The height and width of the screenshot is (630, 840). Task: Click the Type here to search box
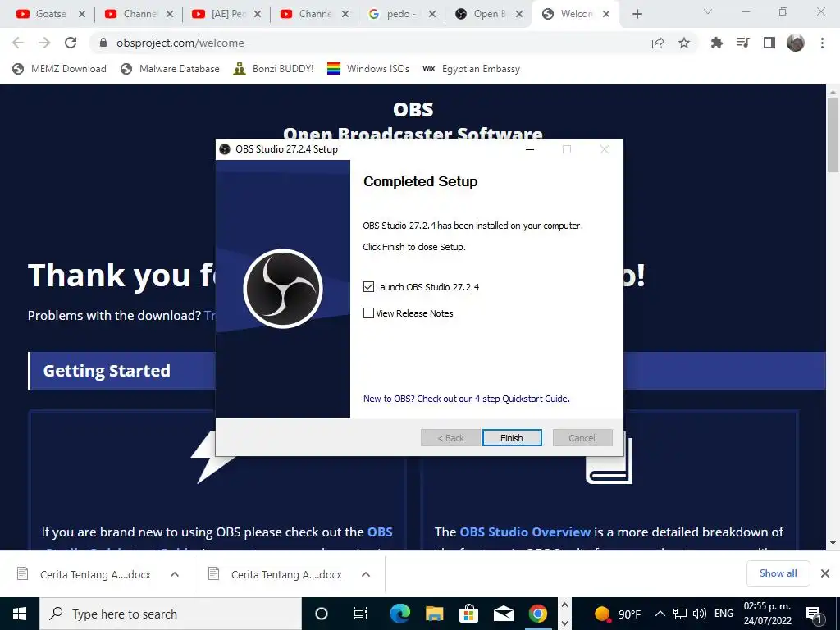171,614
